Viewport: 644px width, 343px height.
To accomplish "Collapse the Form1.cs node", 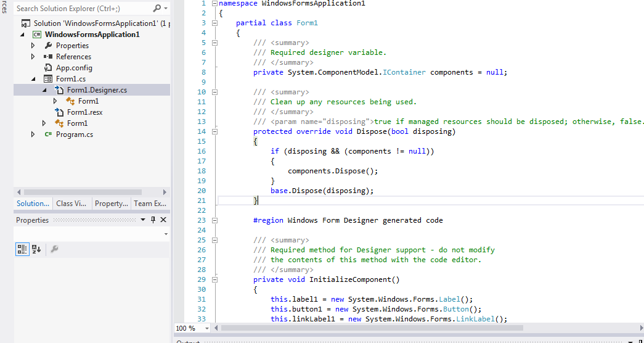I will pos(33,79).
